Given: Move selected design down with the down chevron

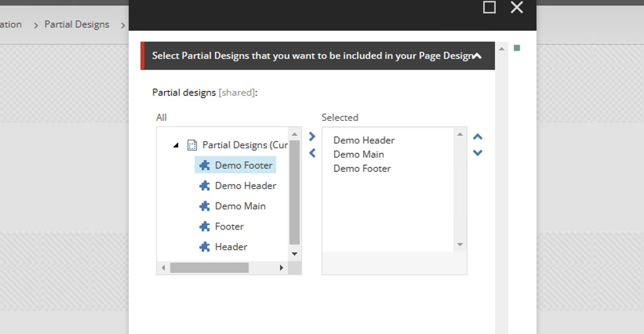Looking at the screenshot, I should click(477, 152).
